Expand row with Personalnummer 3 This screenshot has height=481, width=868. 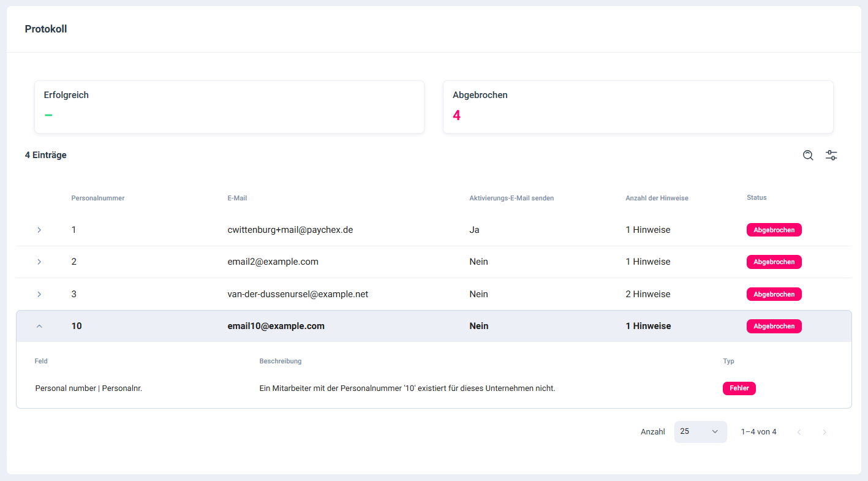39,294
